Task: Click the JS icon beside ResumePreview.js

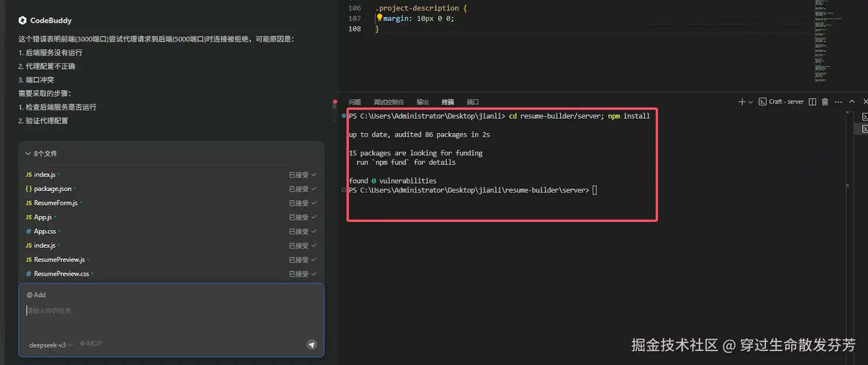Action: click(x=29, y=259)
